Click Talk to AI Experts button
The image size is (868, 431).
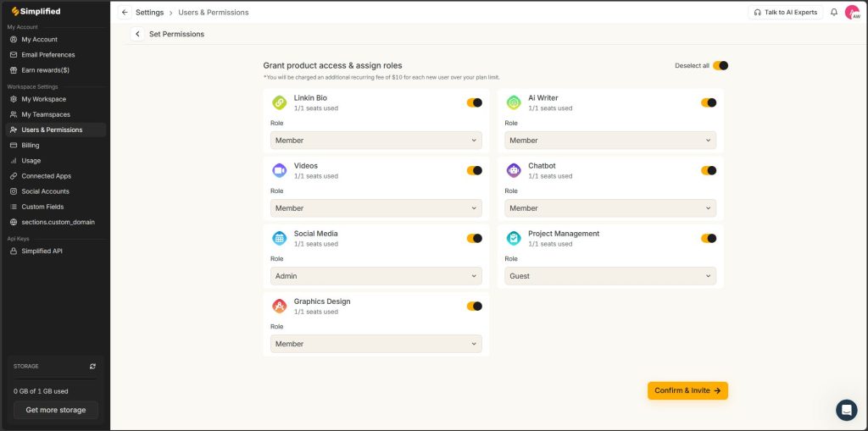(785, 12)
